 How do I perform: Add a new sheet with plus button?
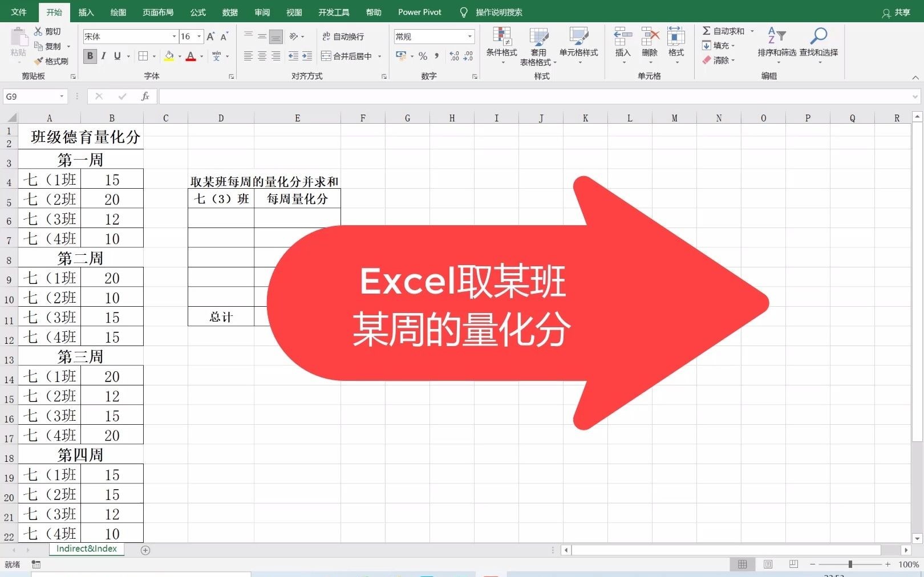(x=145, y=550)
